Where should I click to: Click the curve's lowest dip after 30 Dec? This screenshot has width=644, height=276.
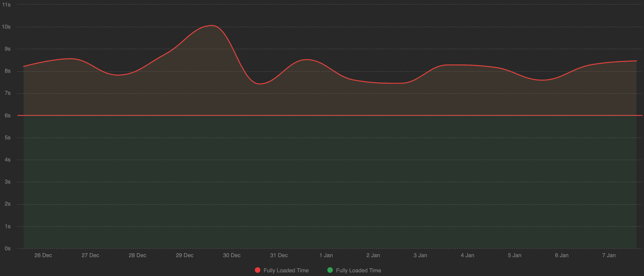pyautogui.click(x=259, y=84)
